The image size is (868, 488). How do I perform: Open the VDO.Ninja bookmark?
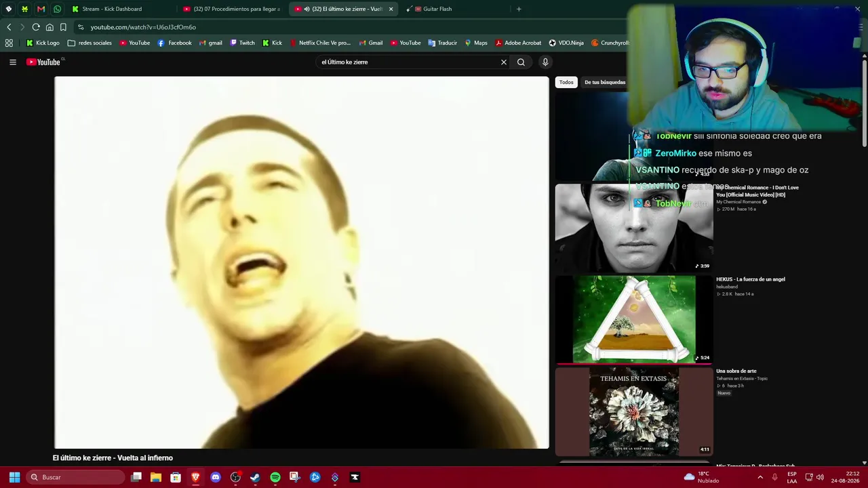point(566,43)
